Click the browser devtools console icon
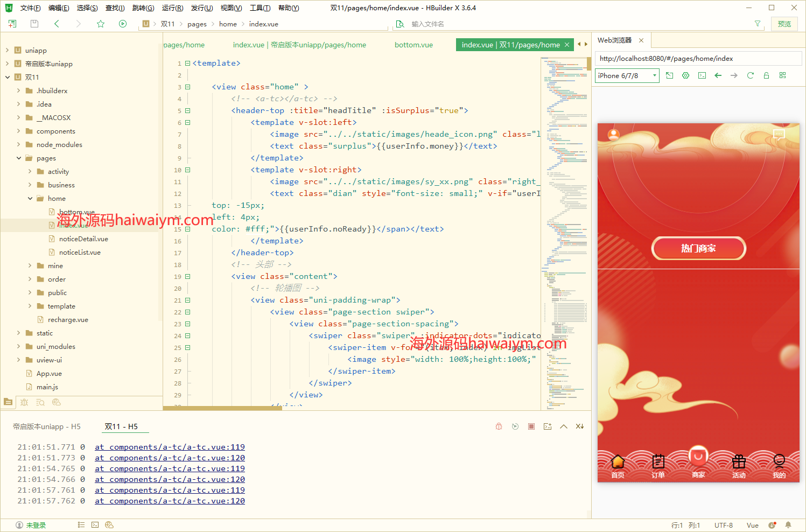Image resolution: width=806 pixels, height=532 pixels. tap(702, 75)
